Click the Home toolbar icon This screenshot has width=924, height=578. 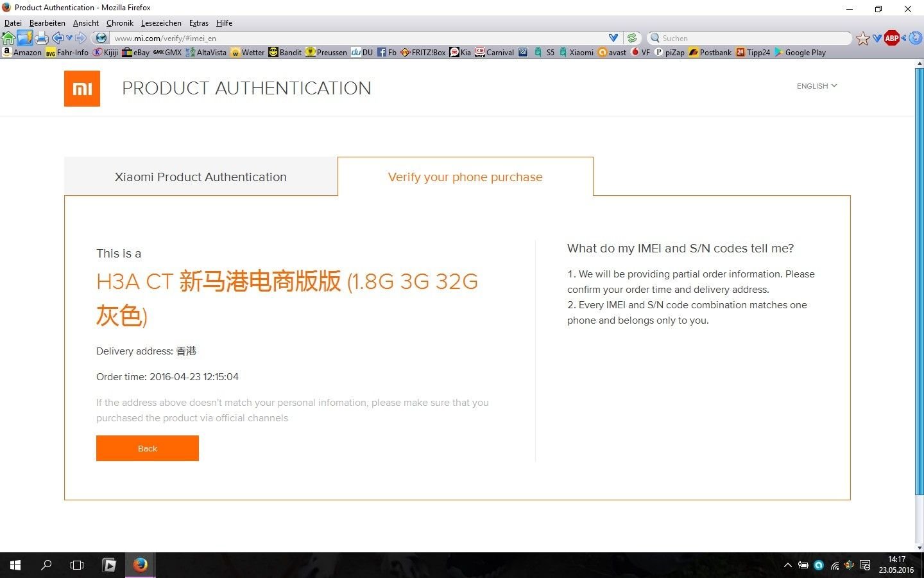point(8,38)
